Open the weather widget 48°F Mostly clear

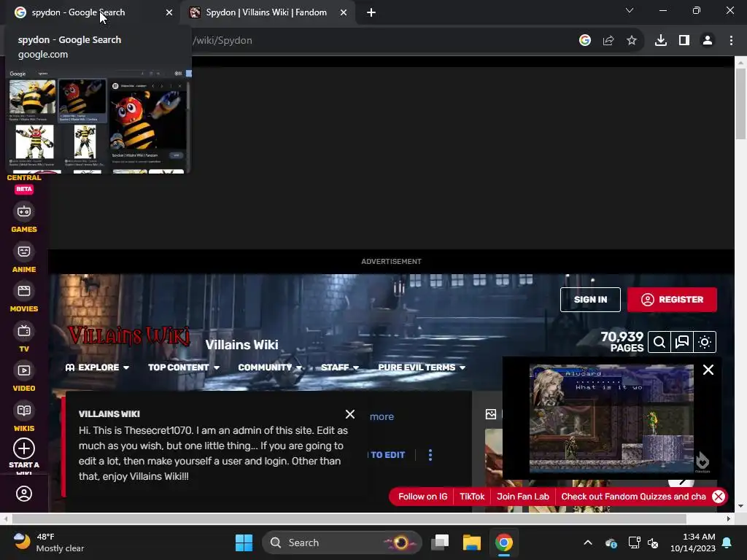[49, 542]
